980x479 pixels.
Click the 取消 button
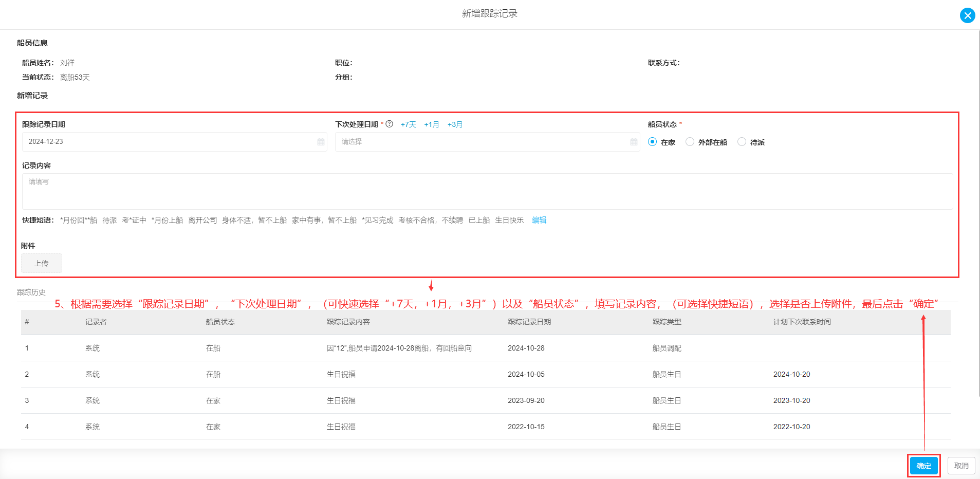pyautogui.click(x=961, y=466)
